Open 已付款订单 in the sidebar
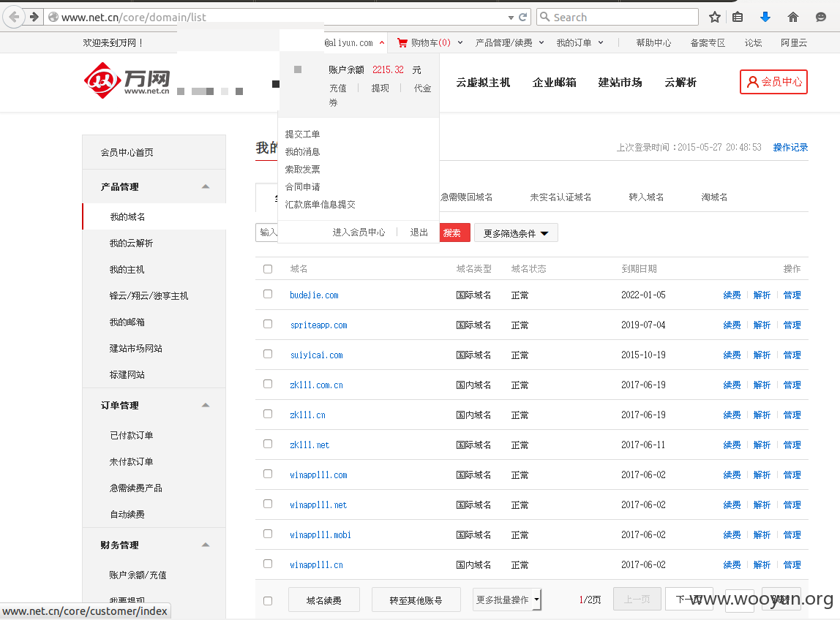 point(131,435)
